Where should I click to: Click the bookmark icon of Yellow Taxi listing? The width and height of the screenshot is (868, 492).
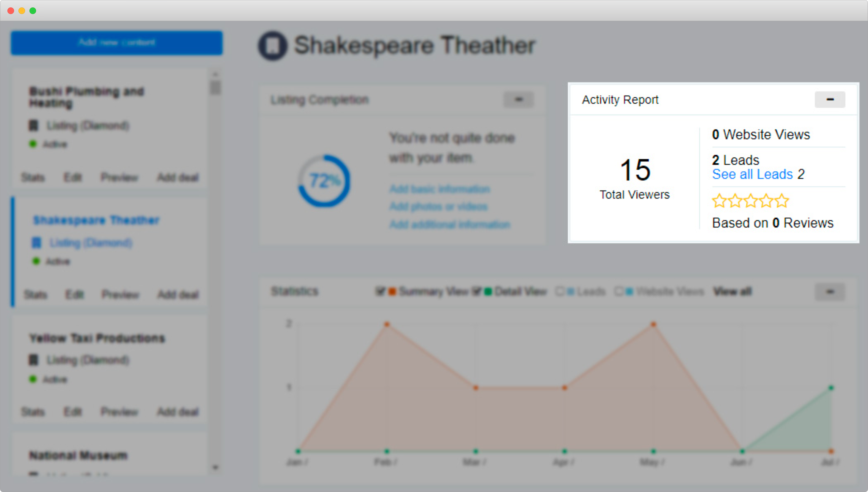click(x=34, y=360)
